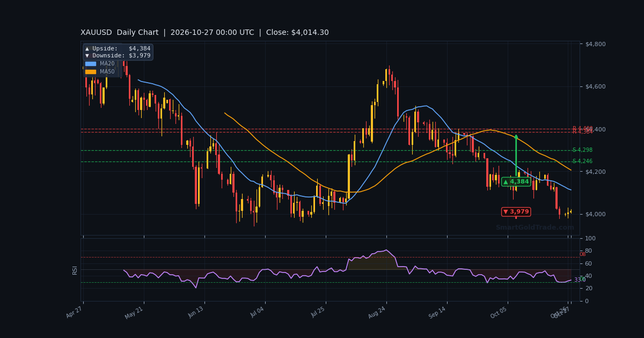644x338 pixels.
Task: Click the RSI 0 axis label
Action: point(587,301)
